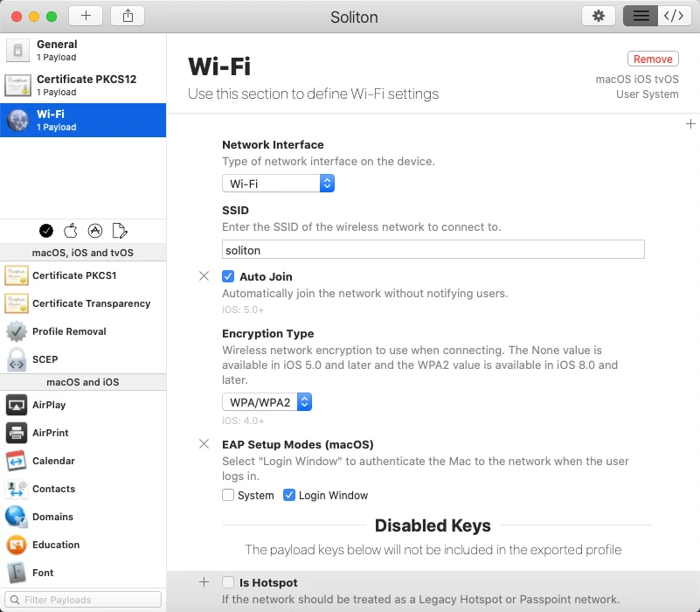Screen dimensions: 700x612
Task: Click the SCEP lock icon
Action: pyautogui.click(x=17, y=359)
